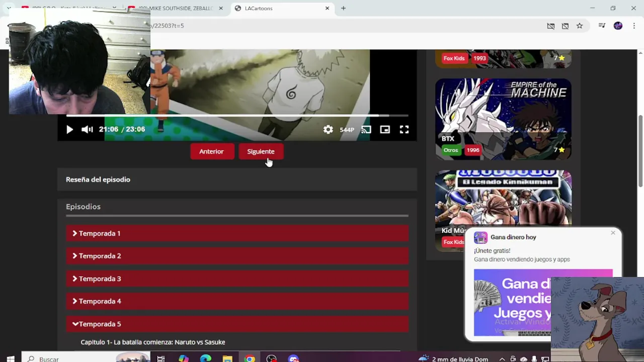Open the Chrome profile avatar

click(618, 26)
